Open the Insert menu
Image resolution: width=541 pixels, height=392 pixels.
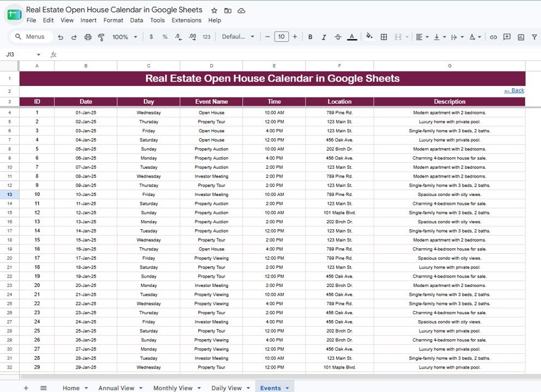[88, 20]
